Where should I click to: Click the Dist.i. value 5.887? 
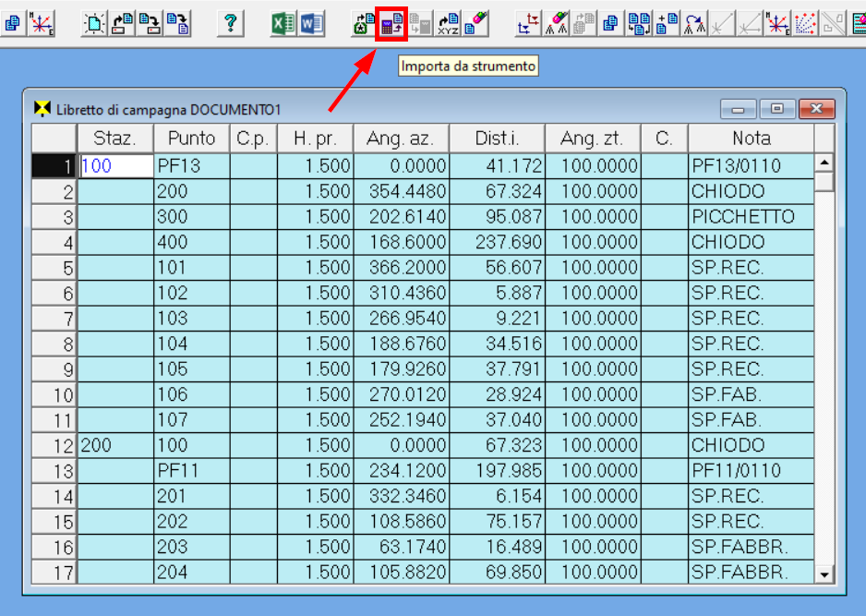click(497, 294)
